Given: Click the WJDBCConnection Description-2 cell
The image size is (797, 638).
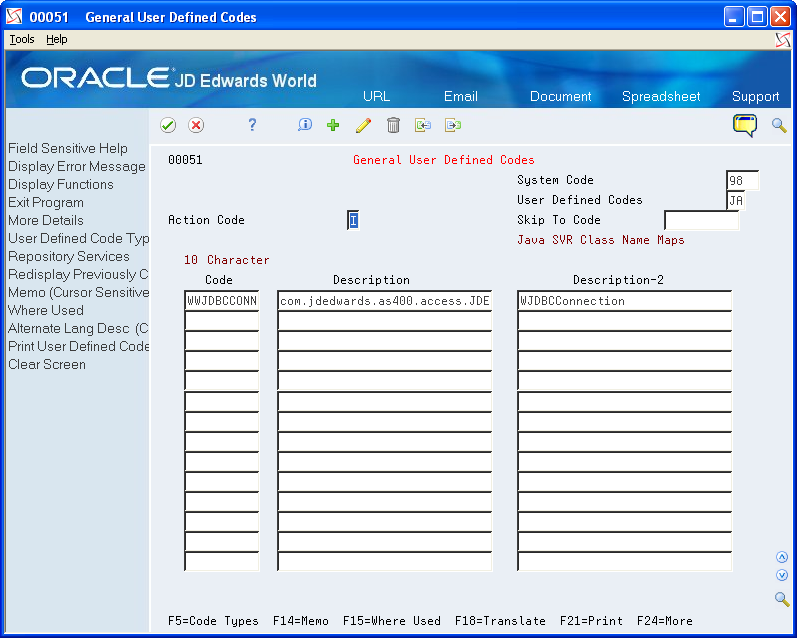Looking at the screenshot, I should tap(625, 300).
